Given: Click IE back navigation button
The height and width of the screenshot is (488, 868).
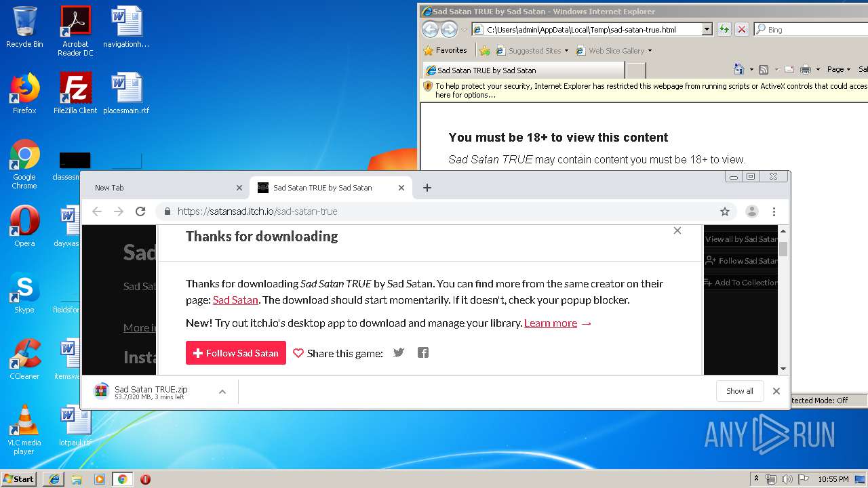Looking at the screenshot, I should click(x=430, y=29).
